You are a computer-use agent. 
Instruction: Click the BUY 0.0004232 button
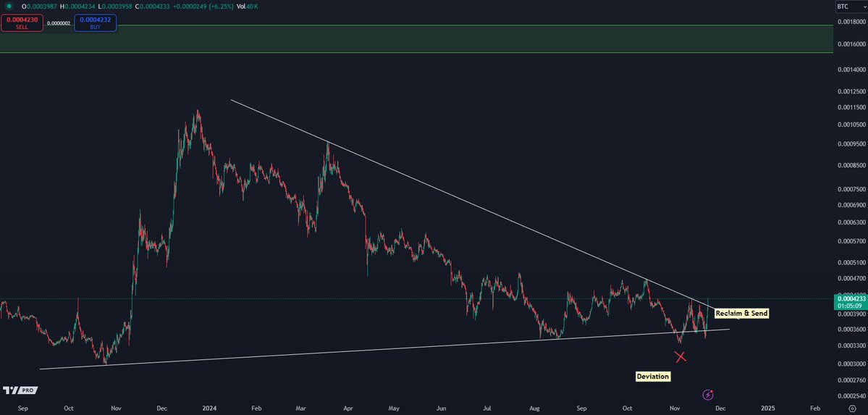[96, 22]
